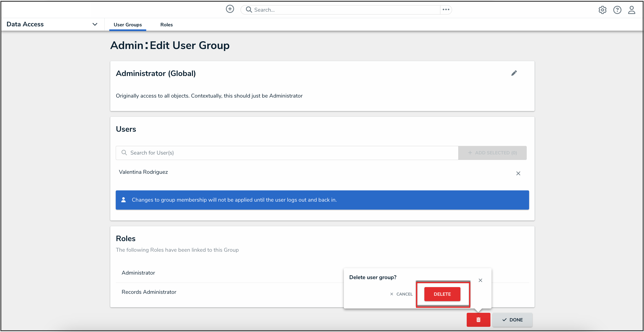644x332 pixels.
Task: Click the top Search input field
Action: pyautogui.click(x=340, y=10)
